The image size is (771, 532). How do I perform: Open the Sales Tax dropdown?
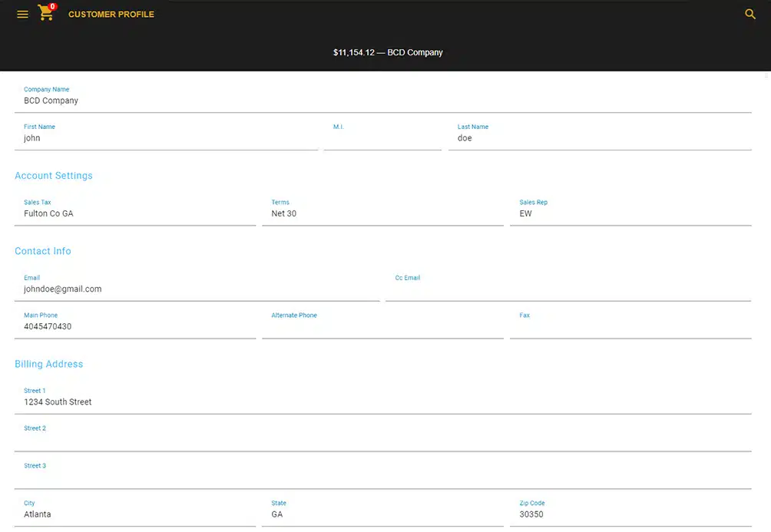point(135,213)
